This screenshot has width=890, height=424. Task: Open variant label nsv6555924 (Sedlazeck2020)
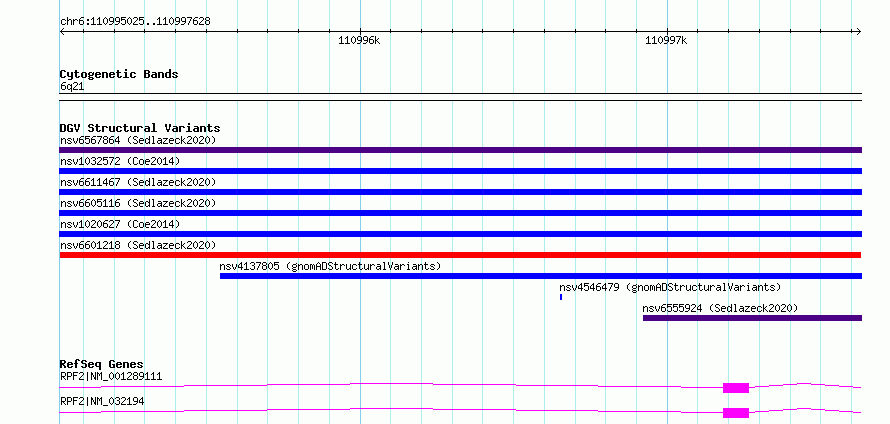click(720, 308)
